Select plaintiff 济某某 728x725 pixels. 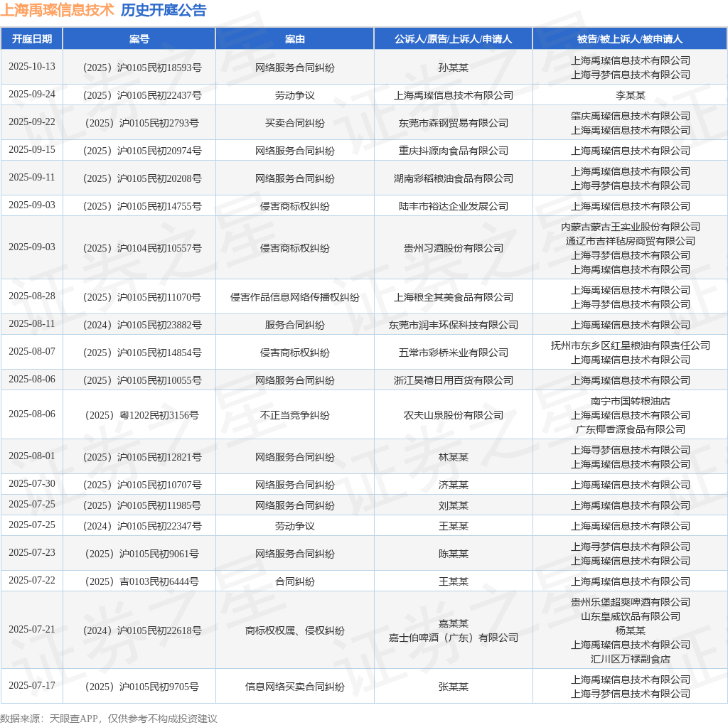[453, 485]
